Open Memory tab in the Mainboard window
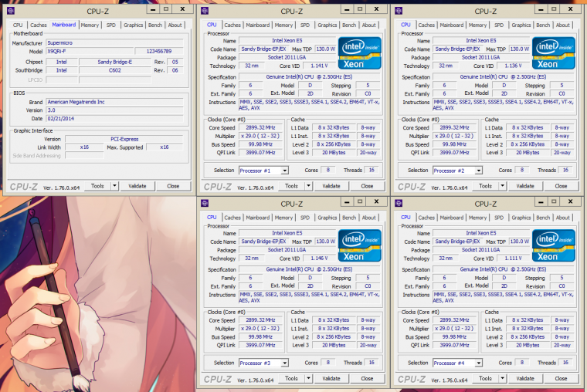The width and height of the screenshot is (587, 392). pyautogui.click(x=90, y=25)
